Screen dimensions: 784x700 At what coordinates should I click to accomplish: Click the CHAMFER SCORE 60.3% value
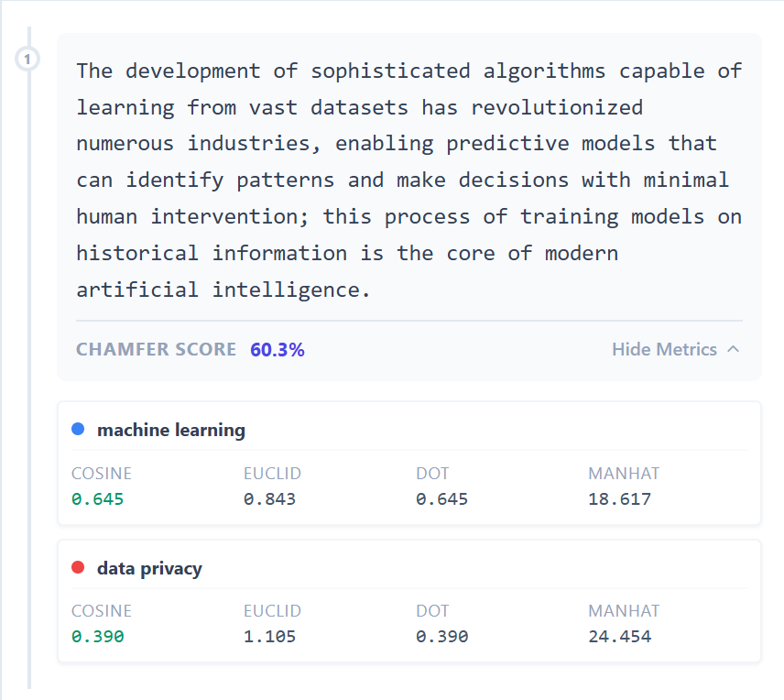coord(277,349)
